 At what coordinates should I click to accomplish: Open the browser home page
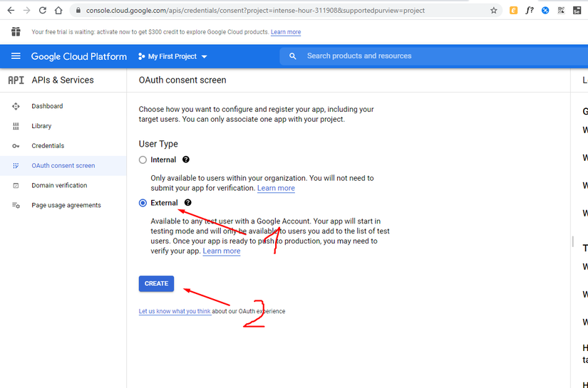pyautogui.click(x=58, y=11)
